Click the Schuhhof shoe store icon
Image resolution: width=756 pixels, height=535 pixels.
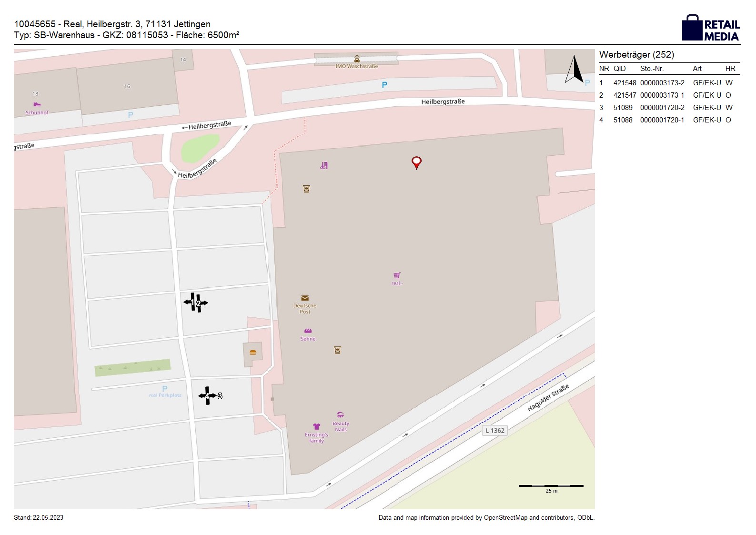pos(37,104)
